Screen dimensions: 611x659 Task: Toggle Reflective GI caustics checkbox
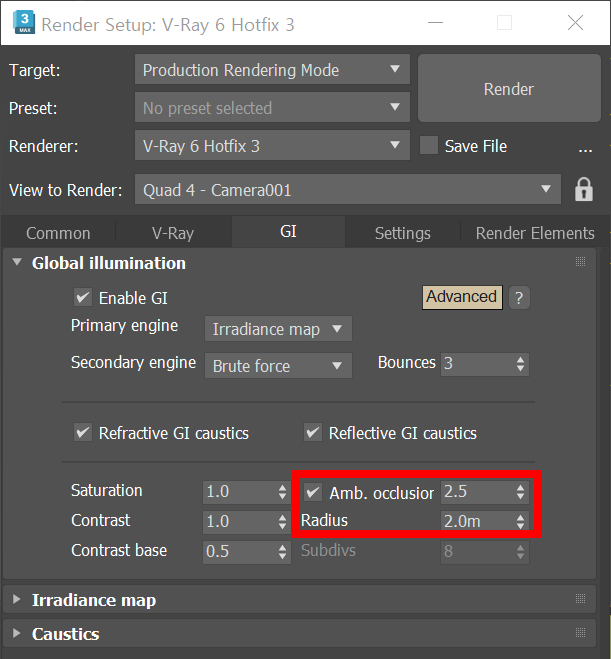click(313, 432)
